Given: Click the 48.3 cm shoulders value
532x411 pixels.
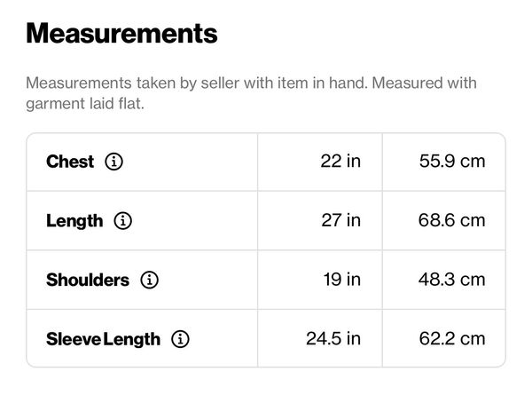Looking at the screenshot, I should click(452, 280).
